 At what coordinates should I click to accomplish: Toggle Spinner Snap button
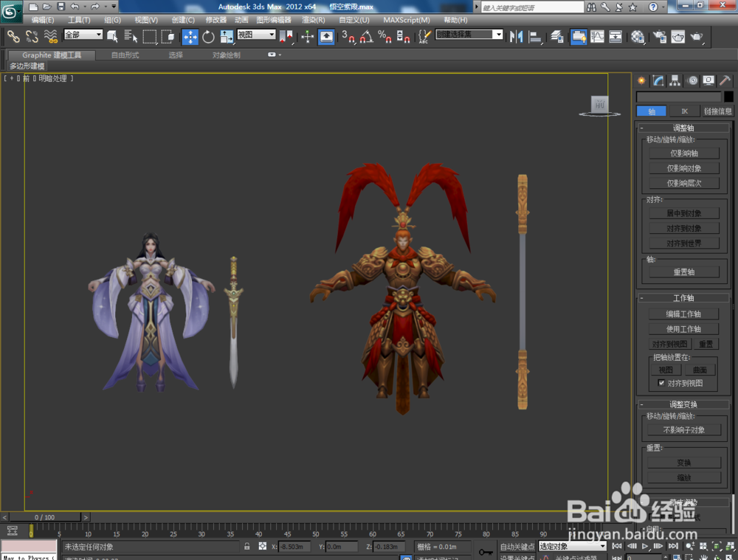pos(403,36)
